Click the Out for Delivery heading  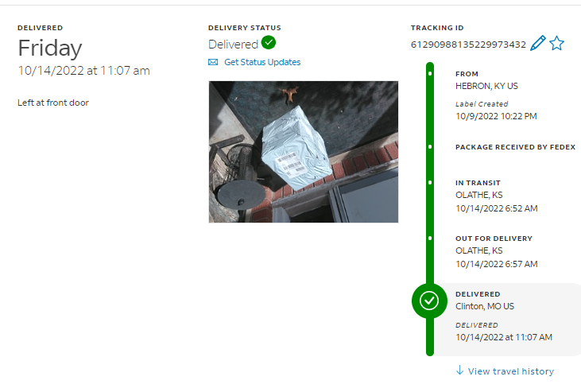494,239
